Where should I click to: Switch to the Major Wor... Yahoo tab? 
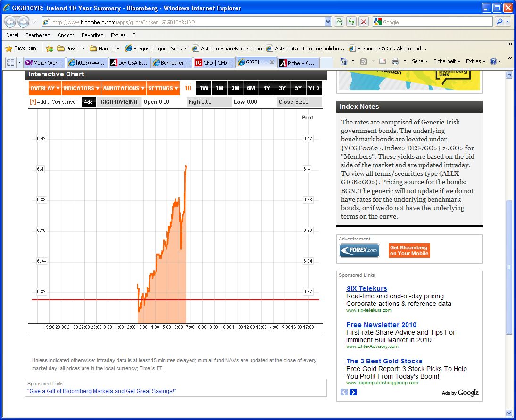coord(44,63)
